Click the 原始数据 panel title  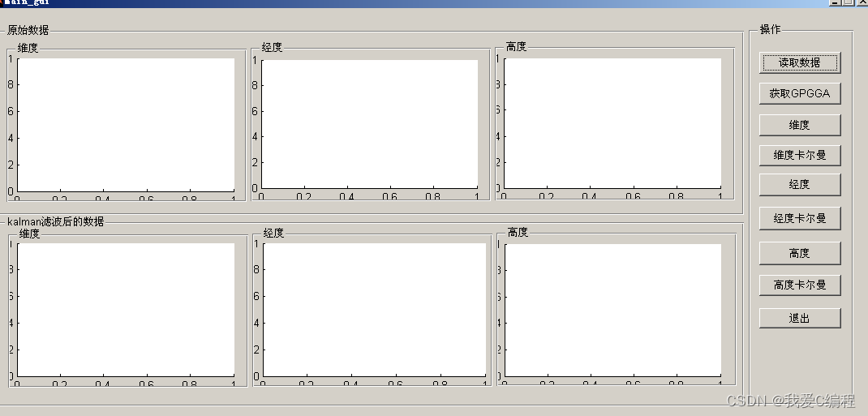(x=28, y=30)
